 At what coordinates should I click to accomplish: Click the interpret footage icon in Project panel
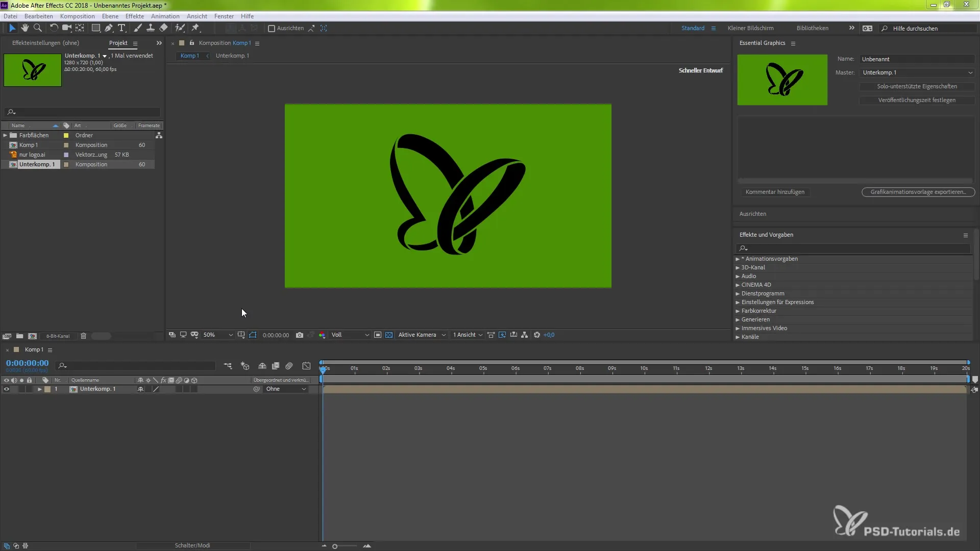tap(7, 336)
